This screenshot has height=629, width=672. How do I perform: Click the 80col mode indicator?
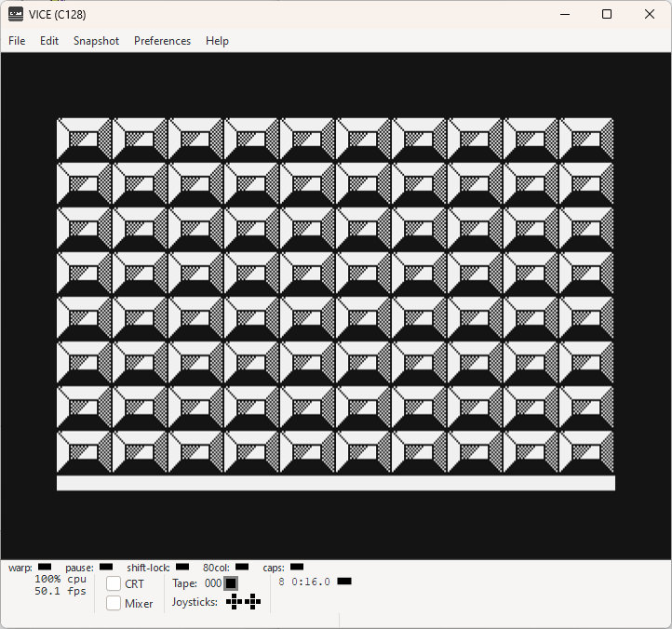point(242,567)
